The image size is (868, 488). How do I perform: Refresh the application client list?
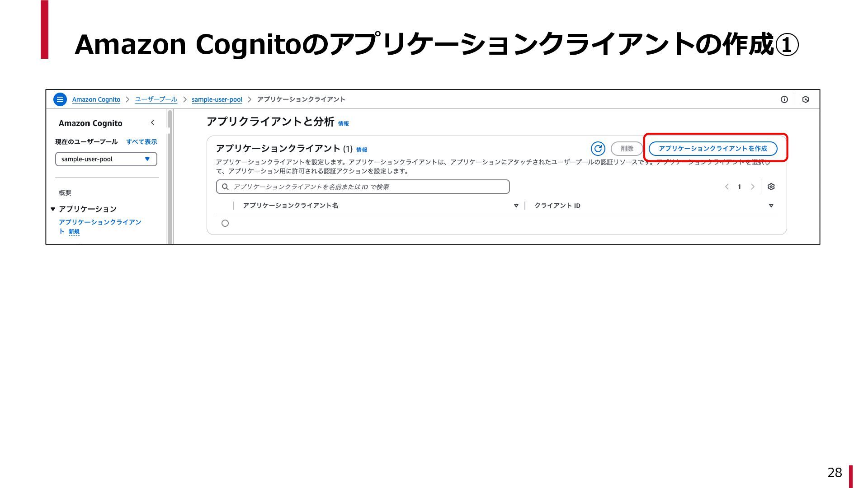point(598,149)
